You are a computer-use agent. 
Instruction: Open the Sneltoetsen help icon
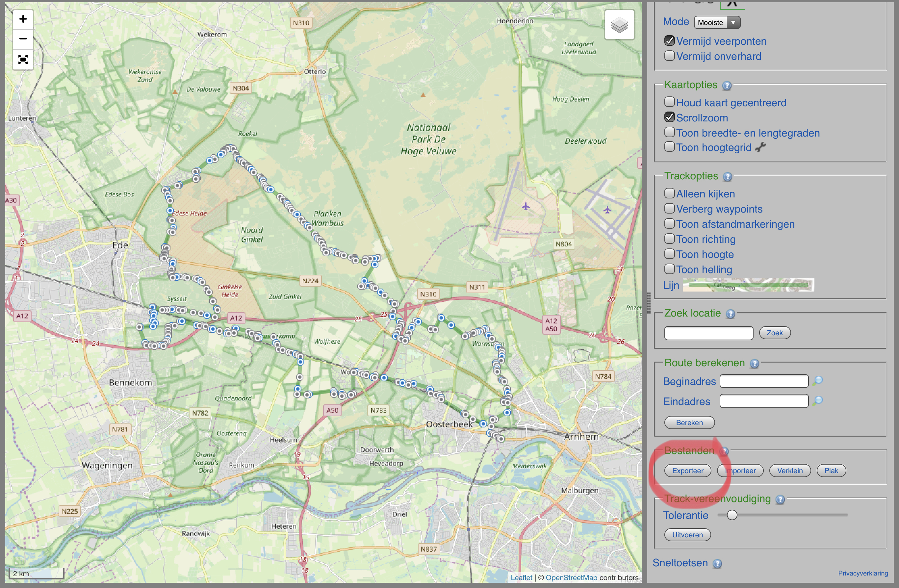click(717, 563)
